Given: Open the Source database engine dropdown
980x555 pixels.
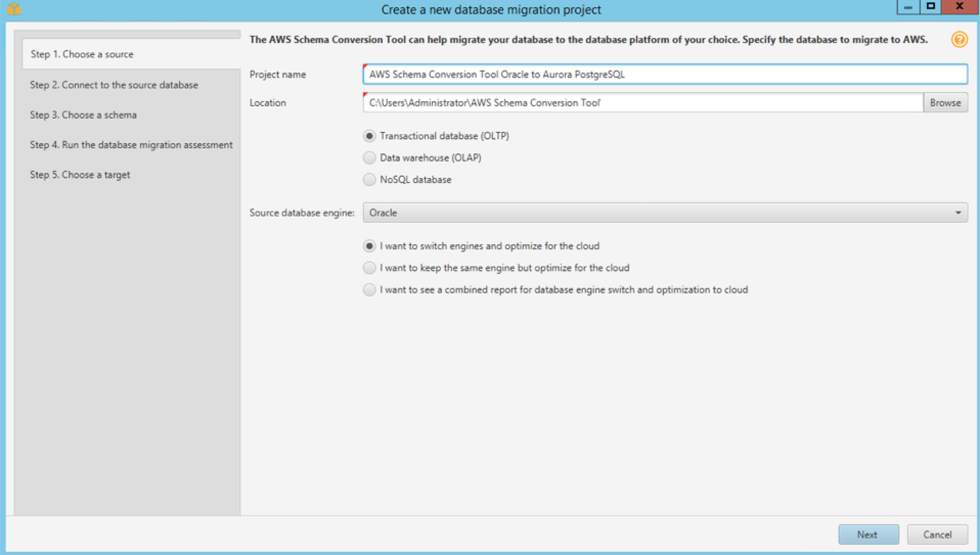Looking at the screenshot, I should tap(665, 213).
